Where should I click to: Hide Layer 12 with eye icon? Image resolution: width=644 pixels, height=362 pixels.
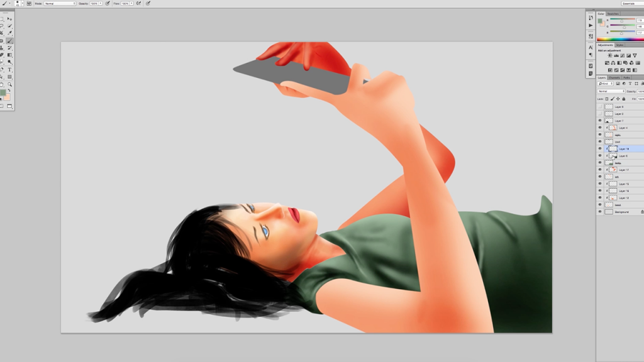point(599,198)
